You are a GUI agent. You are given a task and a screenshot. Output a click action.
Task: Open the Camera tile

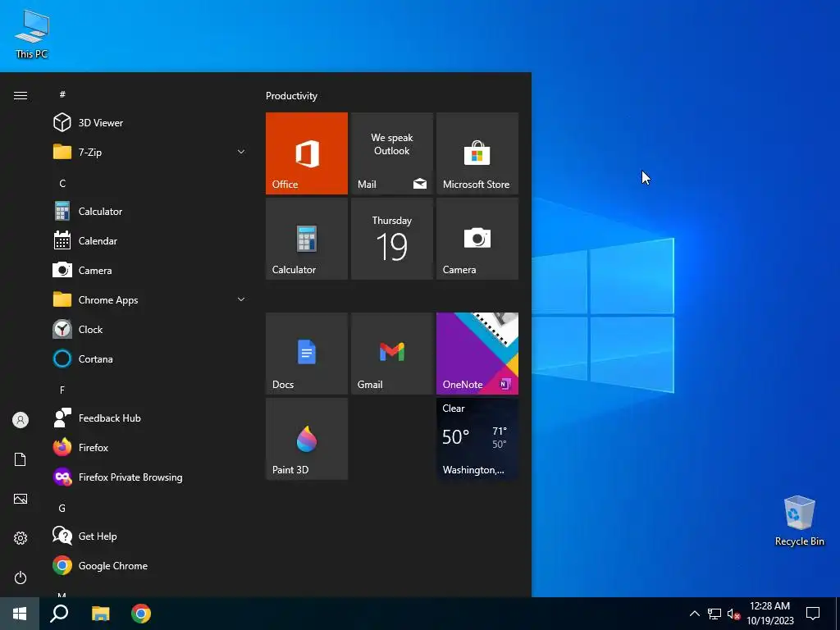[x=477, y=239]
